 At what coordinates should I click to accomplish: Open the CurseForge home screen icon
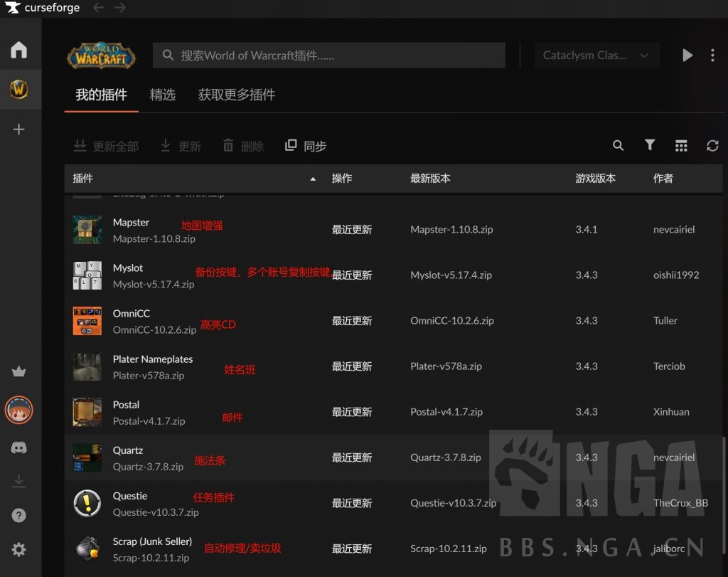click(19, 50)
